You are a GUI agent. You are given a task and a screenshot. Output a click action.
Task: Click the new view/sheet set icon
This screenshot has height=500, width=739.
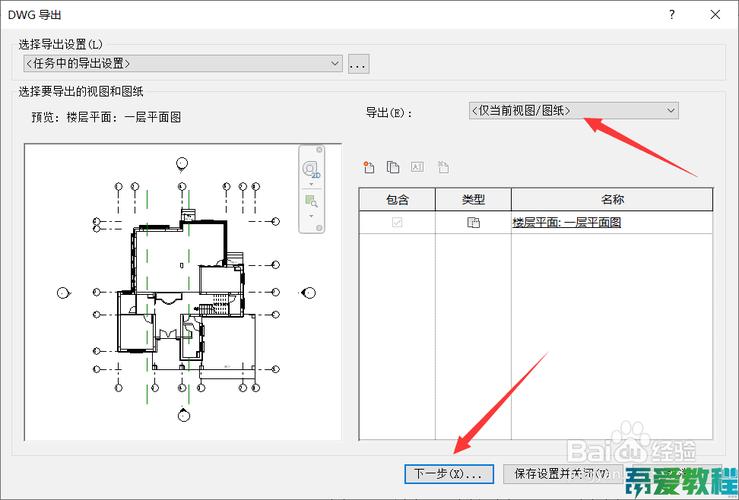369,167
